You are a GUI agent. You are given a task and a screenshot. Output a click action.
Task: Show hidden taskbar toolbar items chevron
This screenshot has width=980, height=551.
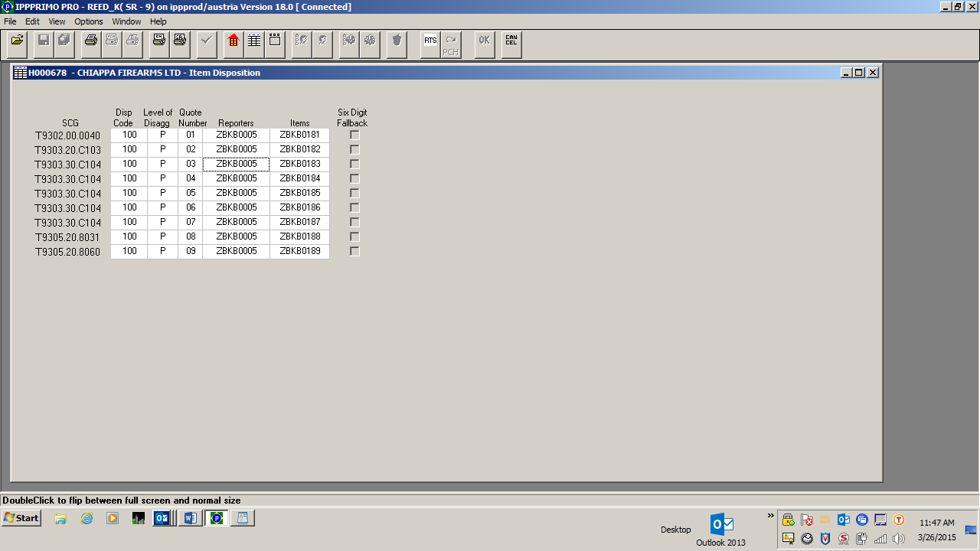point(770,516)
